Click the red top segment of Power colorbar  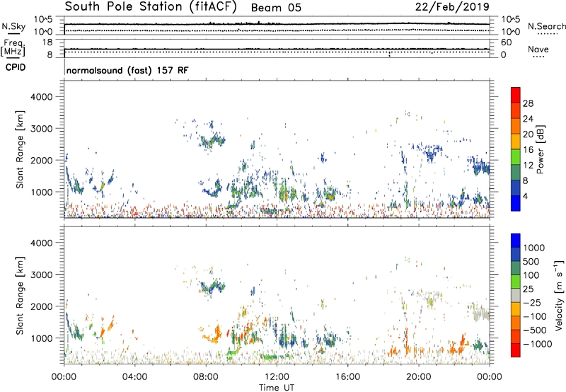(516, 95)
